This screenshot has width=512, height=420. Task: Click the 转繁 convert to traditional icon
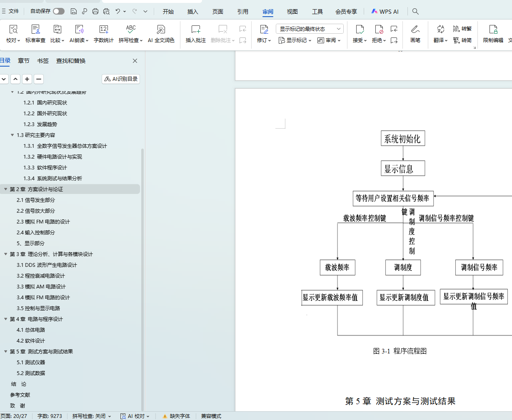(462, 29)
